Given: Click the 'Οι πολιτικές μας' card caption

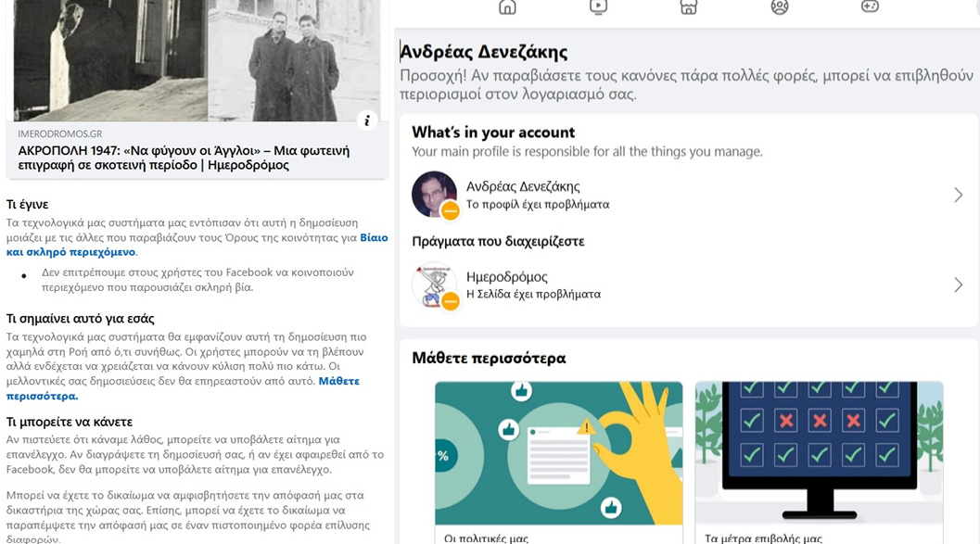Looking at the screenshot, I should point(486,538).
